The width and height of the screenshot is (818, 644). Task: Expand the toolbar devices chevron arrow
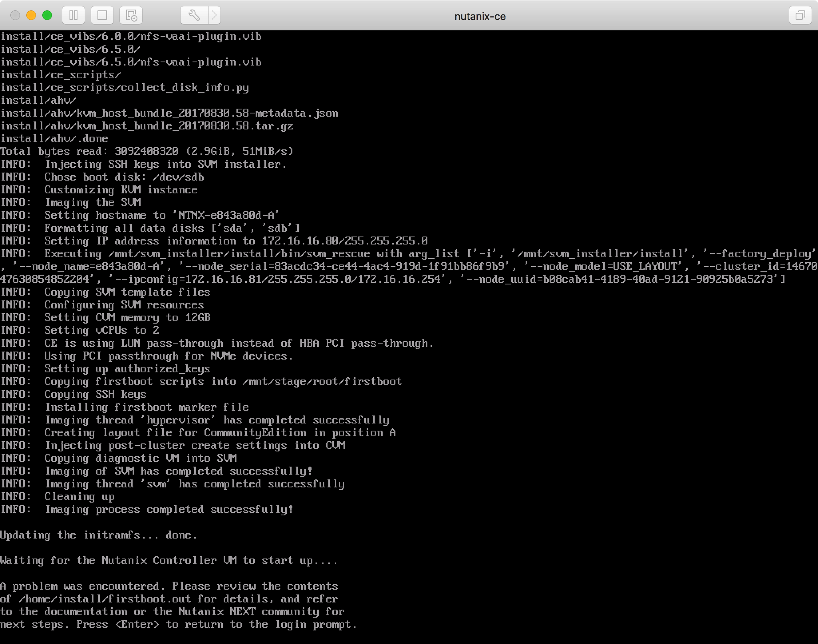coord(214,16)
